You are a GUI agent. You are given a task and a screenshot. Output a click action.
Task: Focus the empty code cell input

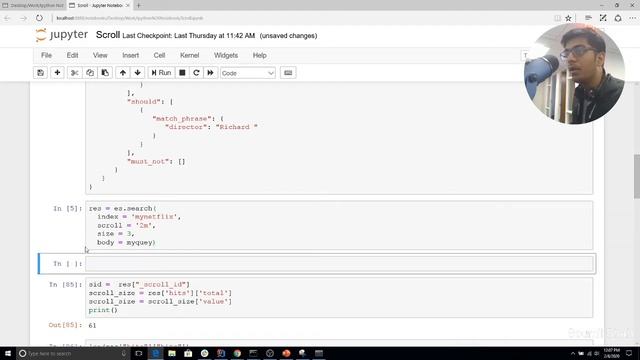pos(339,264)
